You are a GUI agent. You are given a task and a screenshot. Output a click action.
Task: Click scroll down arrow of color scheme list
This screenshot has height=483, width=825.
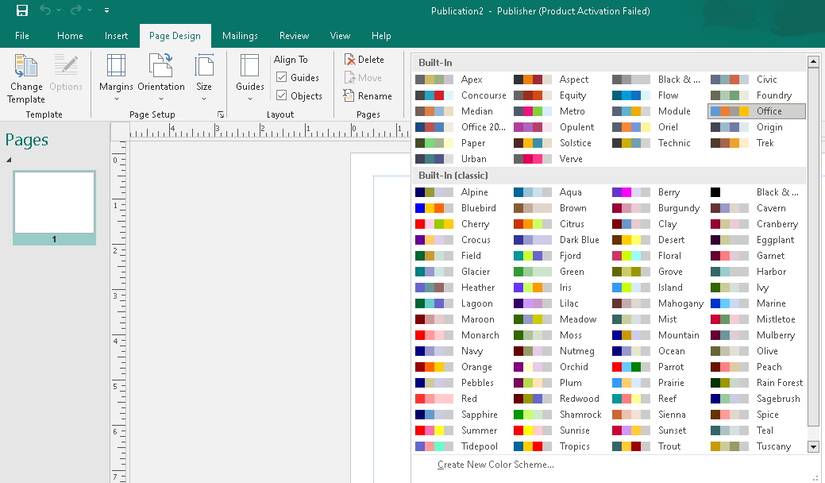813,447
